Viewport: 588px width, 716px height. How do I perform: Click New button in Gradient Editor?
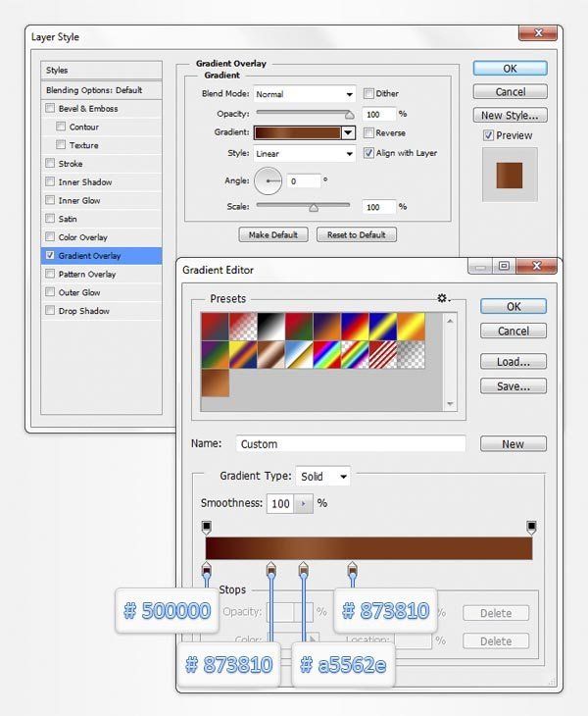(x=514, y=444)
